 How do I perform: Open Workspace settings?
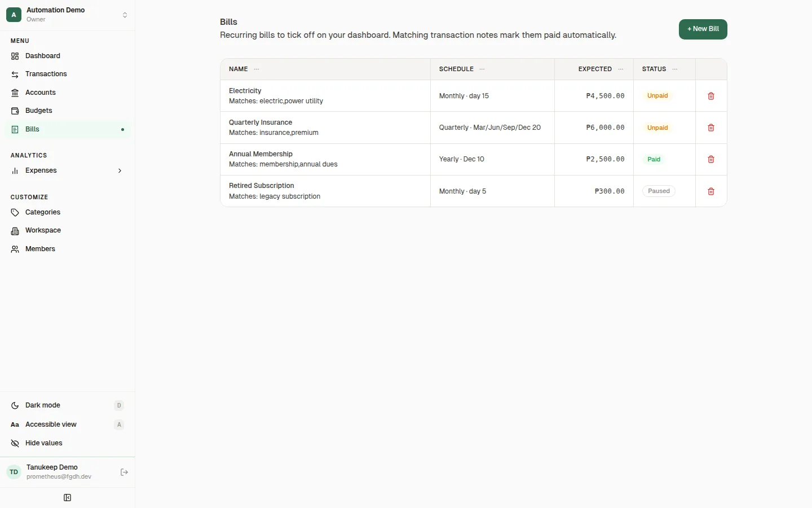pos(68,230)
